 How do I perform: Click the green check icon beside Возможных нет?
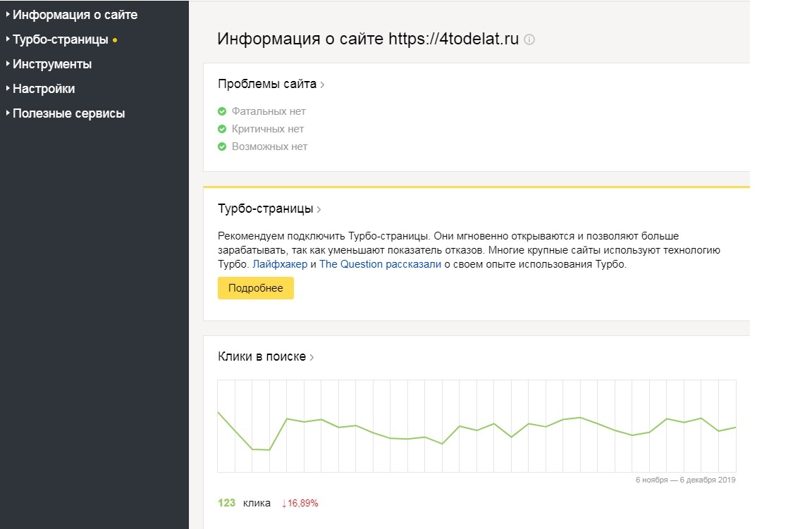[222, 147]
